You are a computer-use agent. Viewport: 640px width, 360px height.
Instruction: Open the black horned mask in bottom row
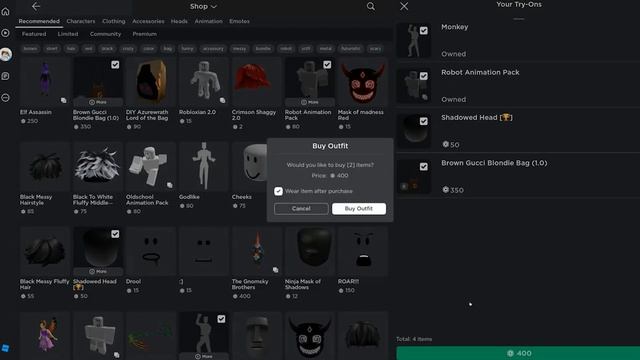point(310,336)
